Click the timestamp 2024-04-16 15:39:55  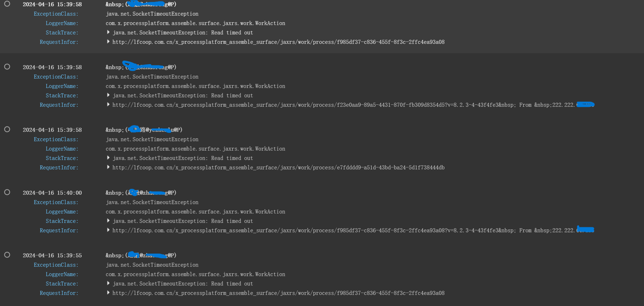(x=52, y=256)
